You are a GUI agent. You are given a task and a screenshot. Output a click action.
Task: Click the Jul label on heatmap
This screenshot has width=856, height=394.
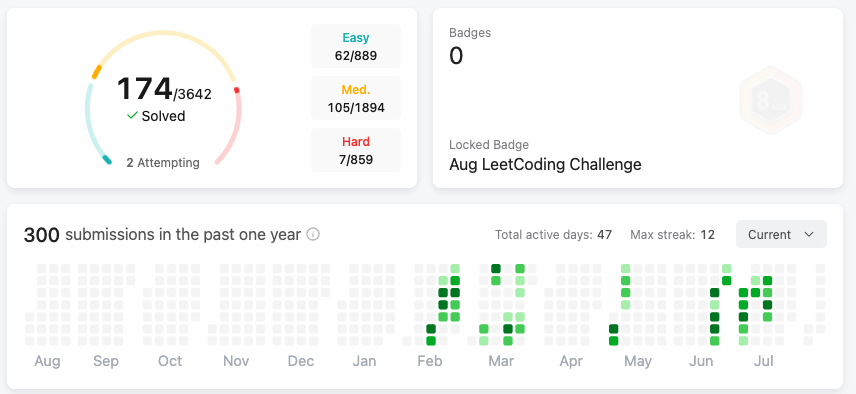coord(765,361)
